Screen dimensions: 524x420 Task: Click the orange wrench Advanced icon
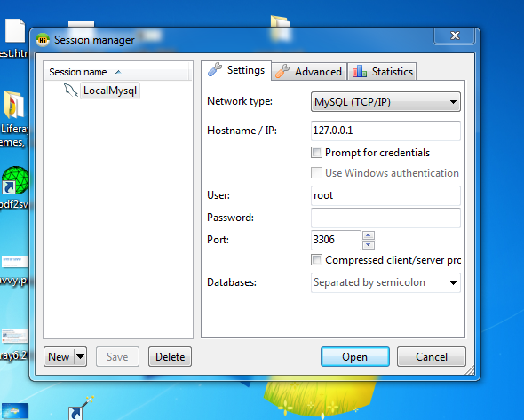click(x=282, y=71)
